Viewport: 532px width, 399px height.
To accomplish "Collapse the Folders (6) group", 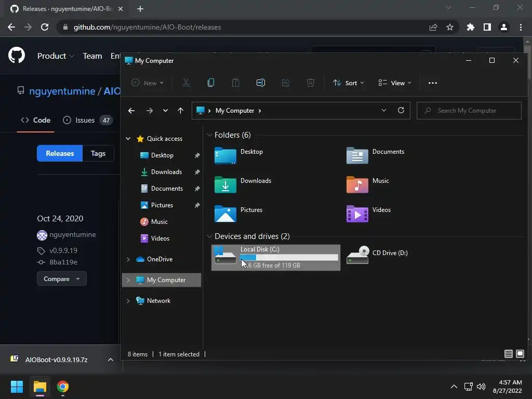I will tap(209, 135).
